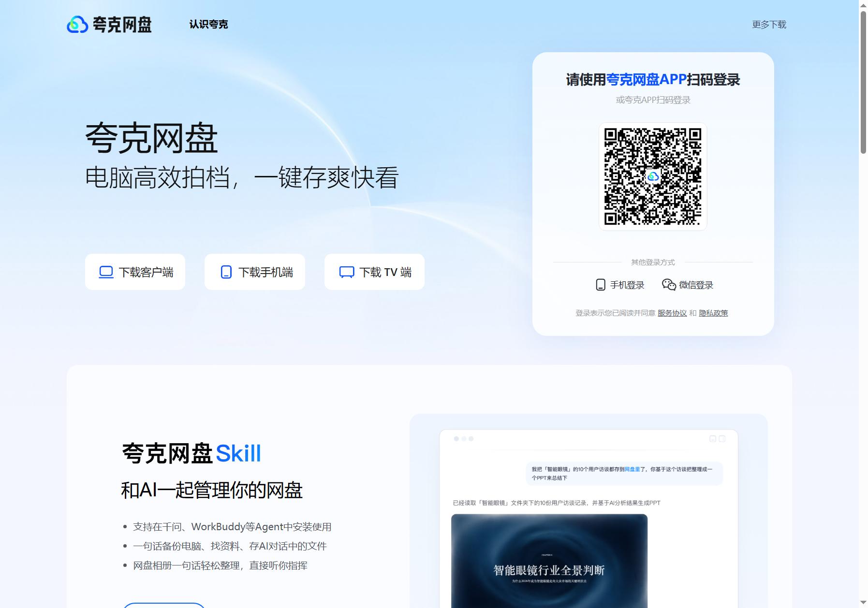Screen dimensions: 868x608
Task: Click the Quark Netdisk cloud logo icon
Action: (x=77, y=24)
